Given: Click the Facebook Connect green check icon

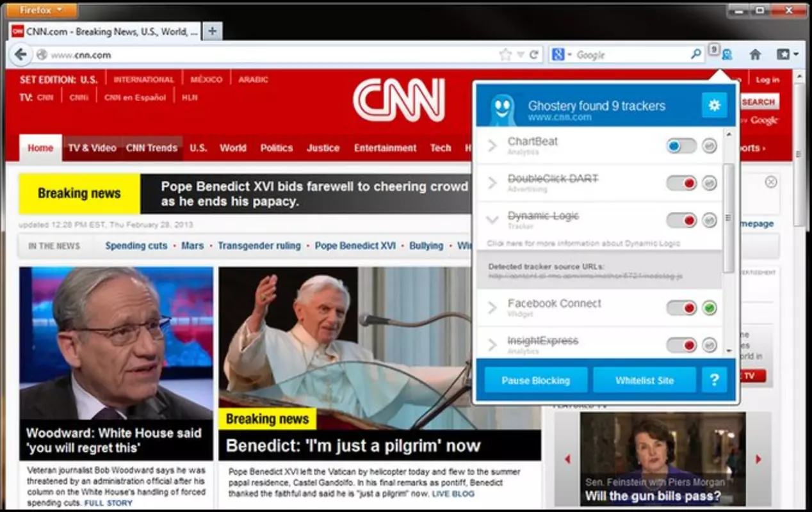Looking at the screenshot, I should click(709, 308).
